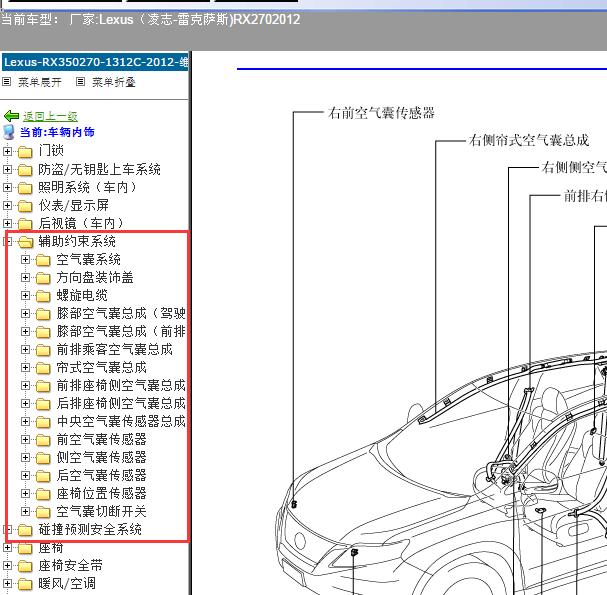Expand the 座椅位置传感器 node
607x595 pixels.
coord(25,494)
